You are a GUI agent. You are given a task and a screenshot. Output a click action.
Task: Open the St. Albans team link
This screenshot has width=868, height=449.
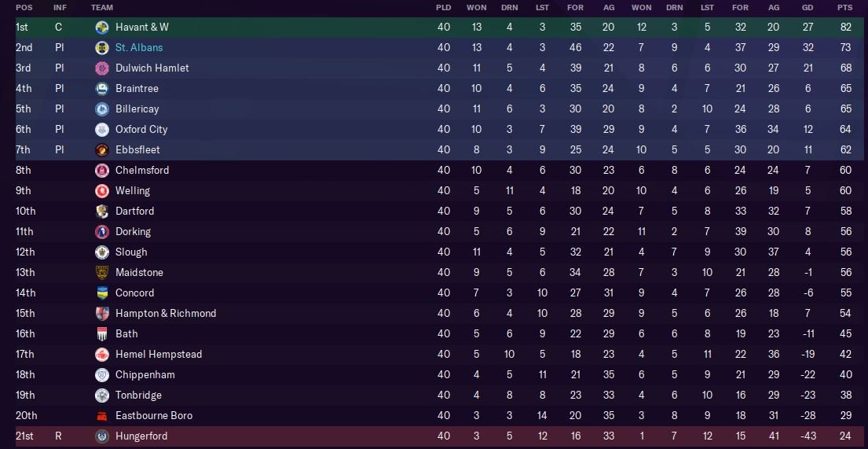point(139,48)
